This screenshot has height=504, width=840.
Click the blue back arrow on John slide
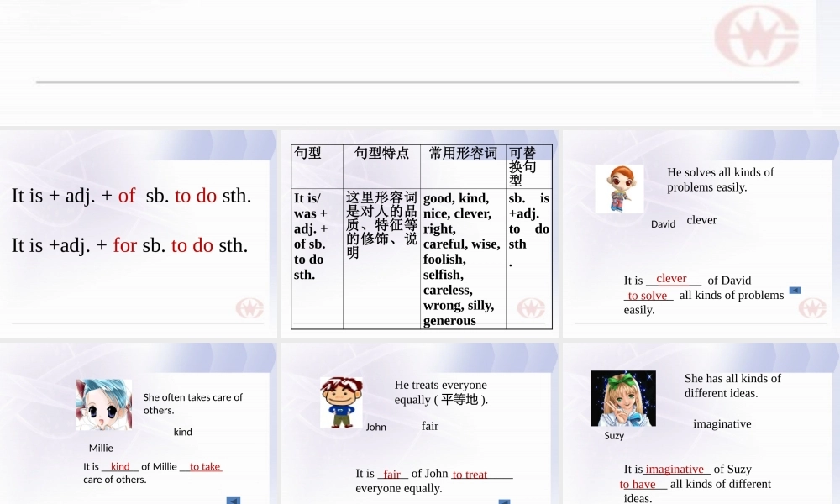[505, 501]
